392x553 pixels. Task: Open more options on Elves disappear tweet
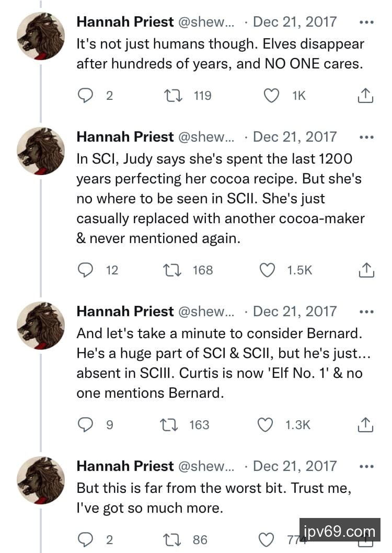point(367,22)
